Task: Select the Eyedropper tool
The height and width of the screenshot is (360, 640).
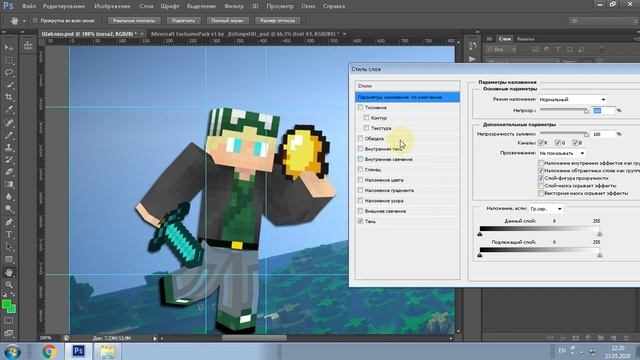Action: 9,109
